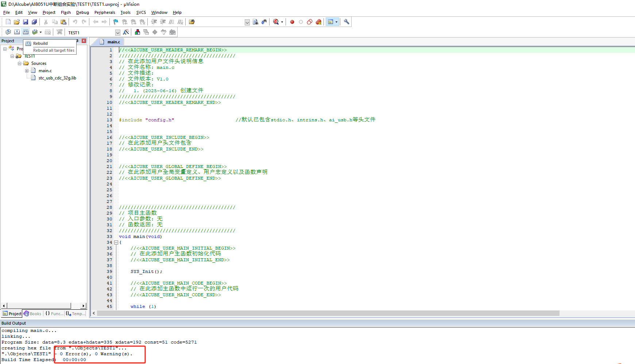Viewport: 635px width, 364px height.
Task: Click Incremental Find icon
Action: pos(264,22)
